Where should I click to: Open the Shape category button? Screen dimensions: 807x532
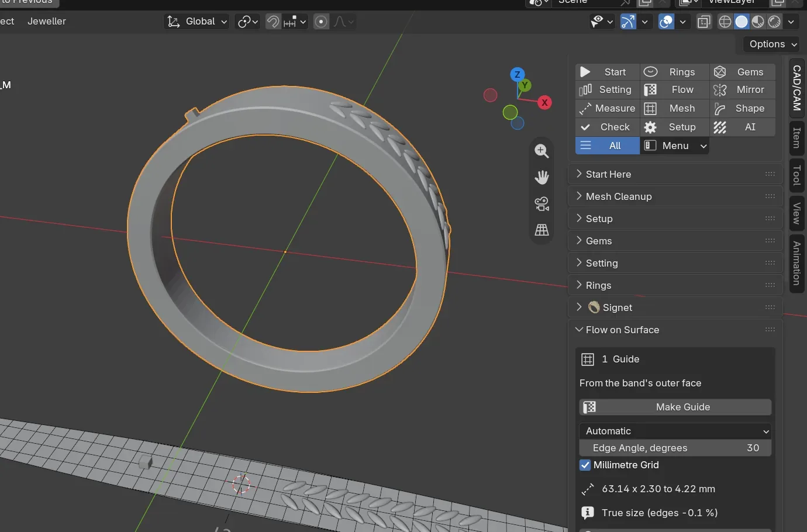[743, 109]
